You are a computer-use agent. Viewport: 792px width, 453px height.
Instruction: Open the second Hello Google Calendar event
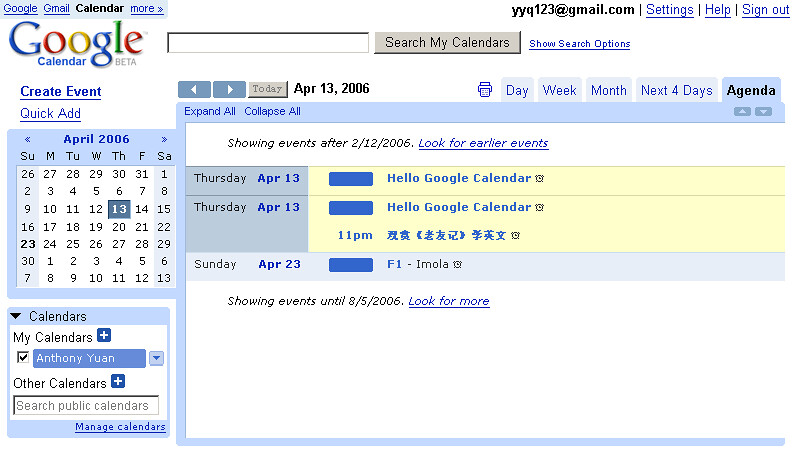point(459,207)
